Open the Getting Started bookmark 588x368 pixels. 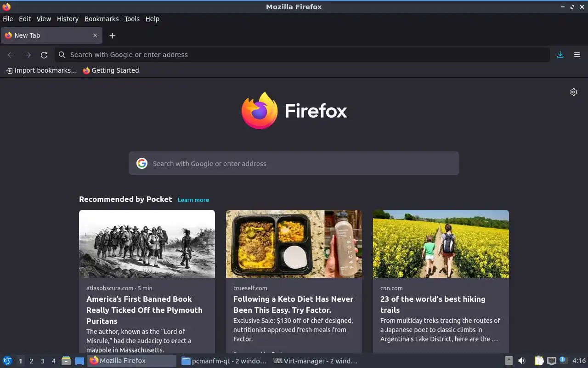tap(111, 70)
